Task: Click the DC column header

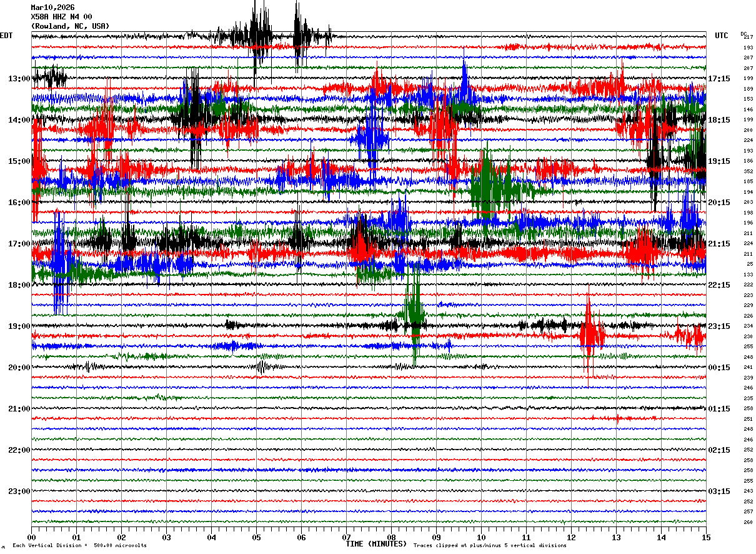Action: [744, 34]
